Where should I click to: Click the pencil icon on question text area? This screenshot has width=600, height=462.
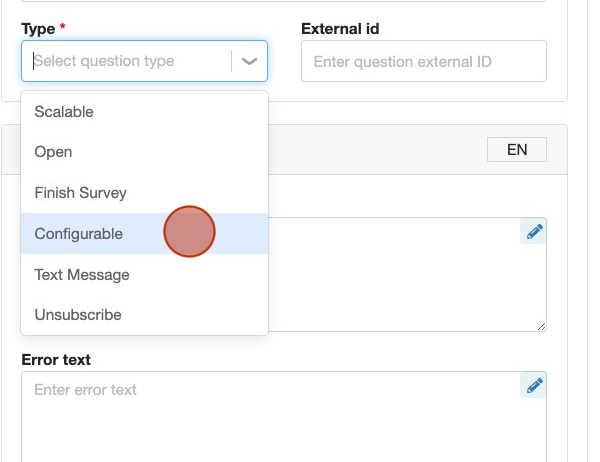coord(533,231)
